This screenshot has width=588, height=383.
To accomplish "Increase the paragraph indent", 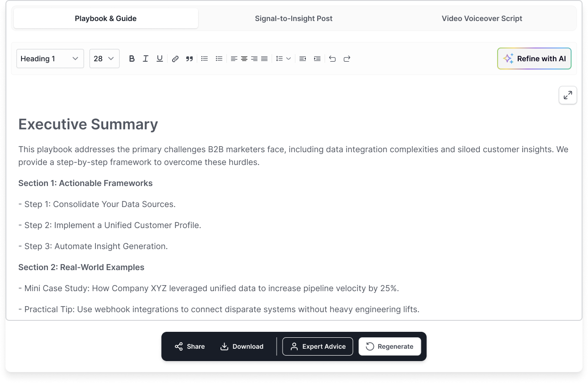I will (317, 59).
